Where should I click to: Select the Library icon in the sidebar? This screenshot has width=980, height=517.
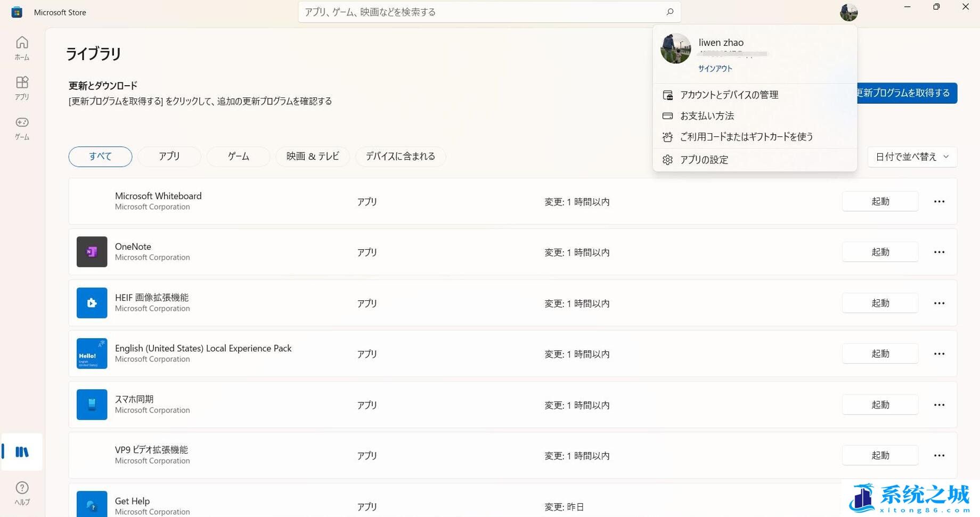coord(22,452)
